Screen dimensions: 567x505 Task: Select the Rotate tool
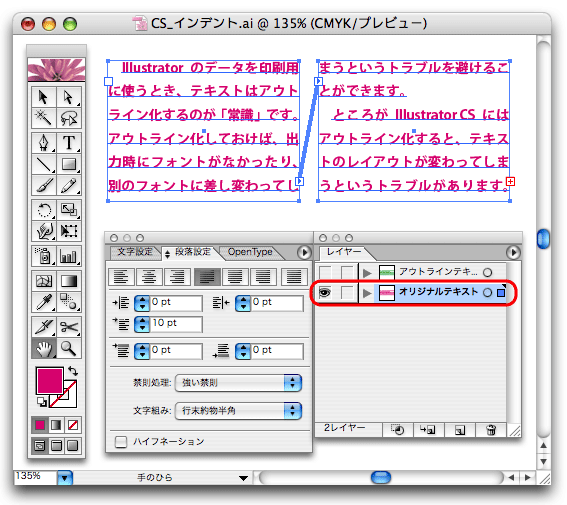(x=44, y=210)
